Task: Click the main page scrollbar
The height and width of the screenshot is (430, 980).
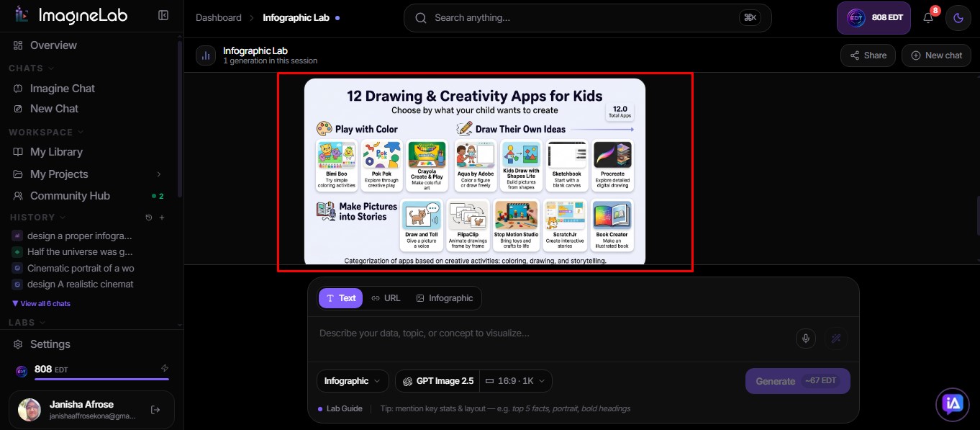Action: pyautogui.click(x=977, y=216)
